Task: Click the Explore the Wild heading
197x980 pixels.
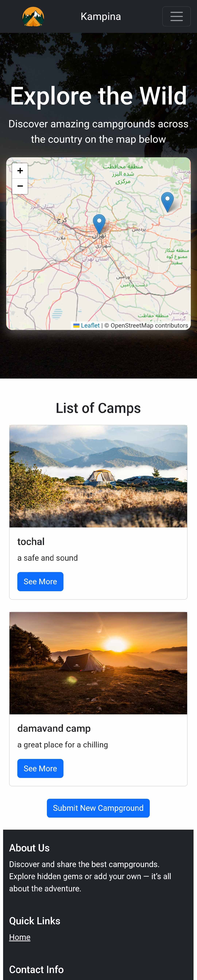Action: point(98,96)
